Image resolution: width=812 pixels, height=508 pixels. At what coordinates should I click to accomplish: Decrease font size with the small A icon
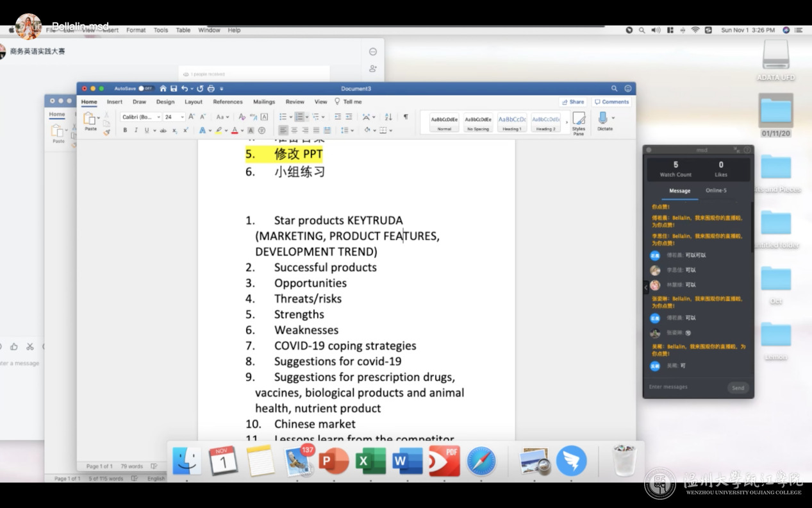pyautogui.click(x=203, y=117)
